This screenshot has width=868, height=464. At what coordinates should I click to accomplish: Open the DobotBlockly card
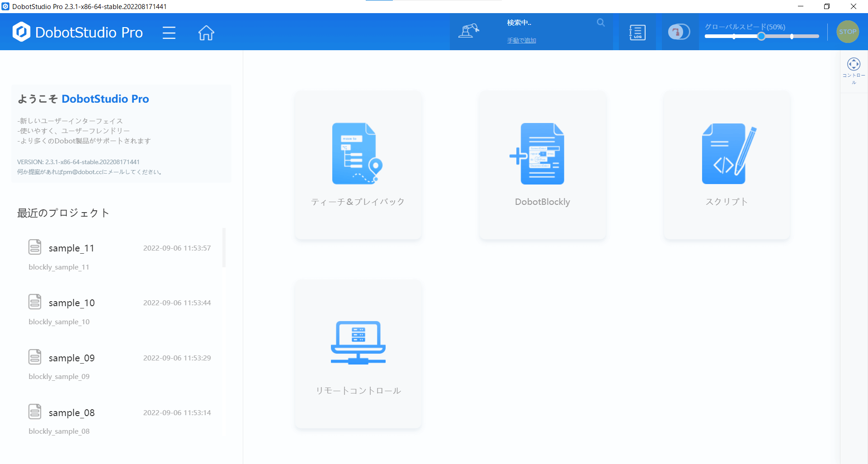[542, 165]
